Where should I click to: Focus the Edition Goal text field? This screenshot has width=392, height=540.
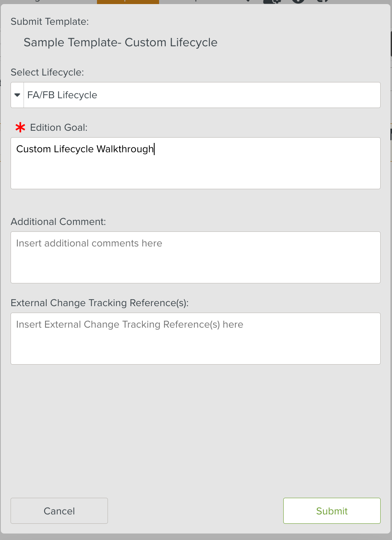[x=195, y=163]
